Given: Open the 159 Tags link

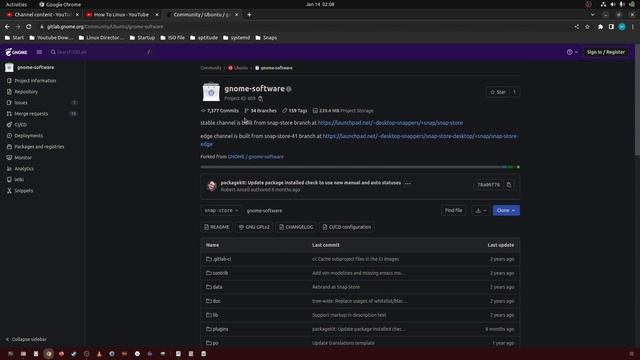Looking at the screenshot, I should pyautogui.click(x=295, y=111).
